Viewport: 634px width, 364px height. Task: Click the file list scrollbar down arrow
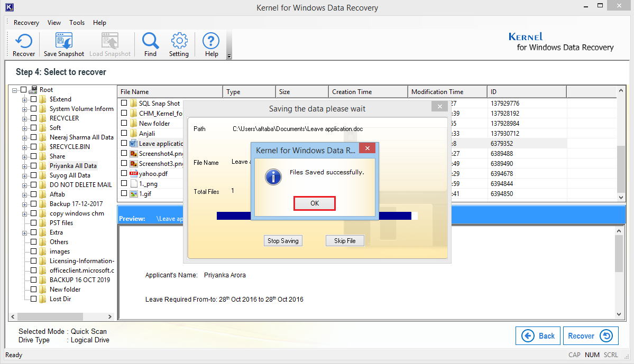[x=621, y=198]
